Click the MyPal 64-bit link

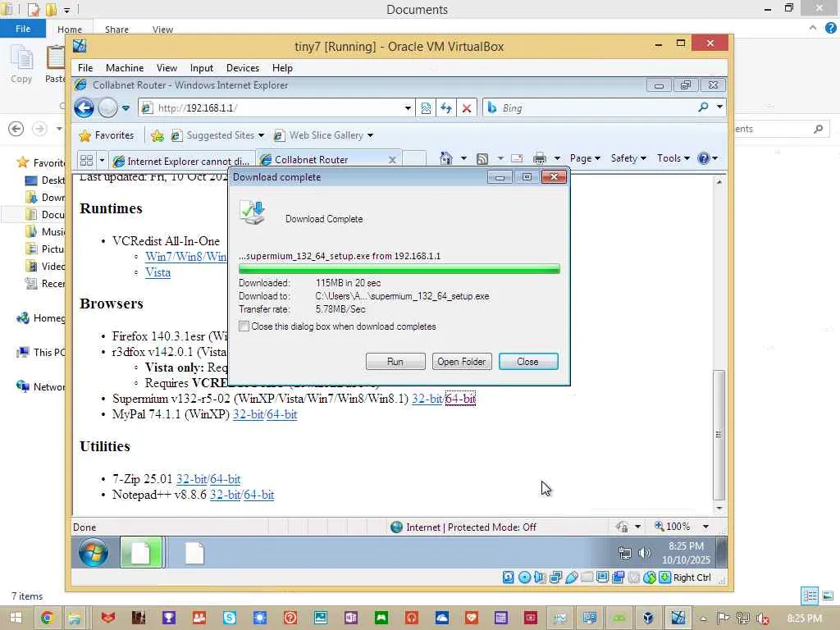tap(282, 414)
